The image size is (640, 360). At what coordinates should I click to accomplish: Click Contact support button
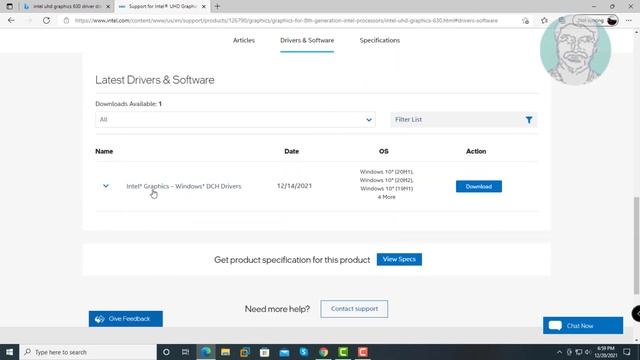[x=354, y=309]
